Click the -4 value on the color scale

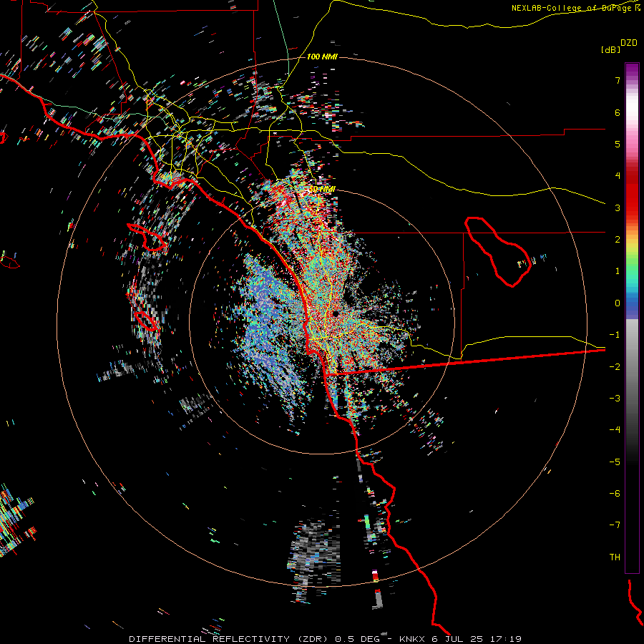pyautogui.click(x=615, y=430)
